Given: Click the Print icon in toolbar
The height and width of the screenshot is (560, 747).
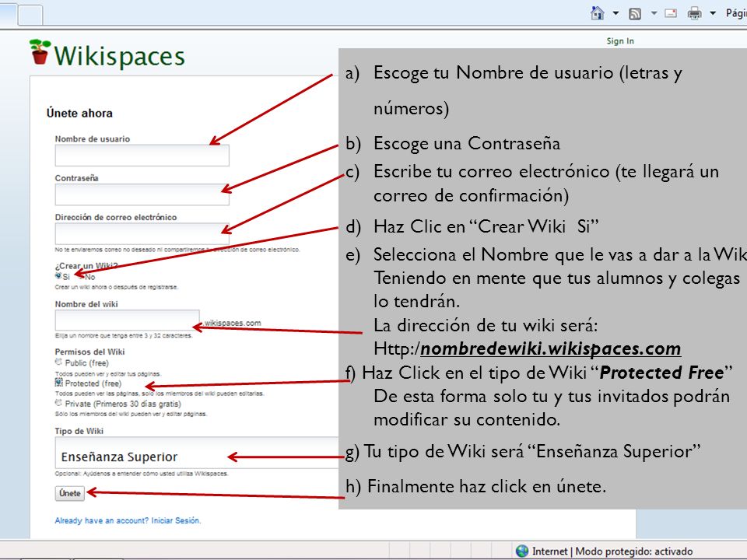Looking at the screenshot, I should point(694,13).
